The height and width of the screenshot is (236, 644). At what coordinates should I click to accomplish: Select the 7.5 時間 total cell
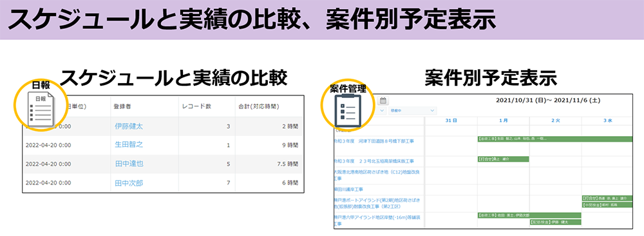tap(287, 164)
